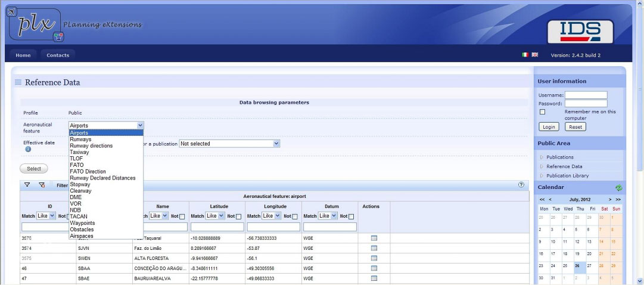Open Name column Match Like dropdown

click(158, 215)
